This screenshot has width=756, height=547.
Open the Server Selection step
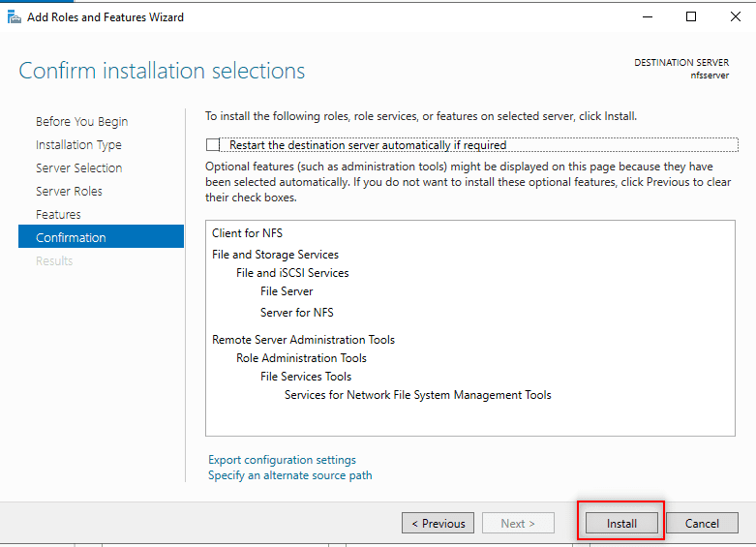(78, 168)
